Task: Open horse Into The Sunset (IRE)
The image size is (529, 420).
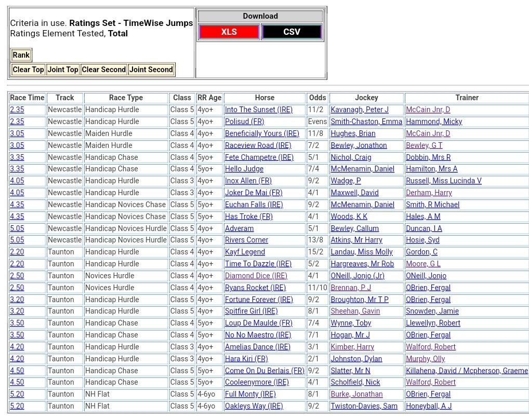Action: click(x=258, y=110)
